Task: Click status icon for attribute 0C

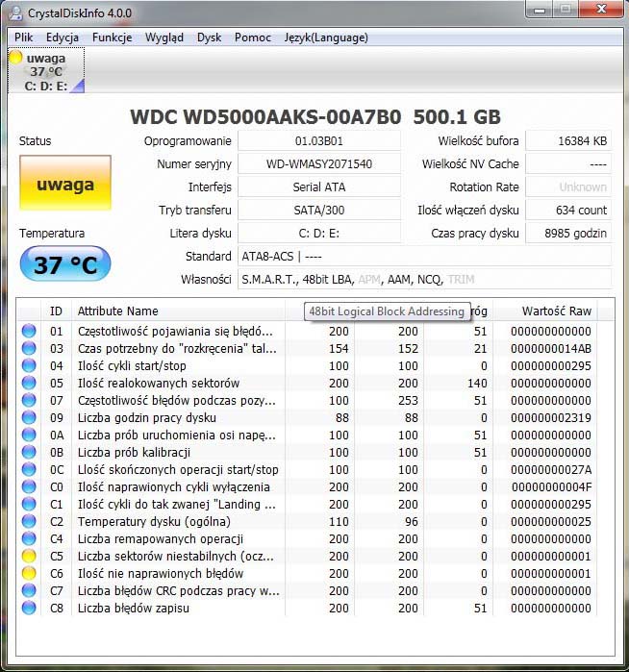Action: point(29,470)
